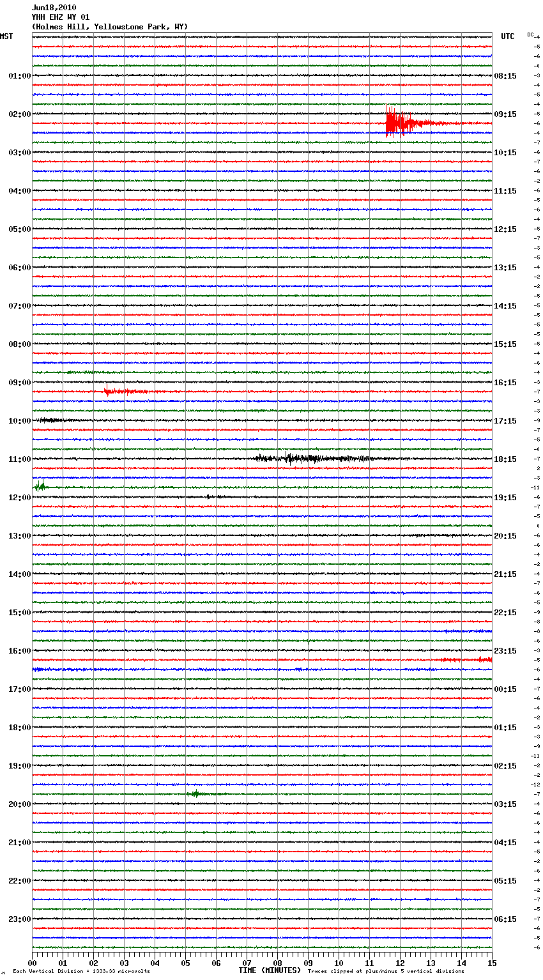
Task: Select the 03:00 MST row label
Action: pyautogui.click(x=20, y=153)
